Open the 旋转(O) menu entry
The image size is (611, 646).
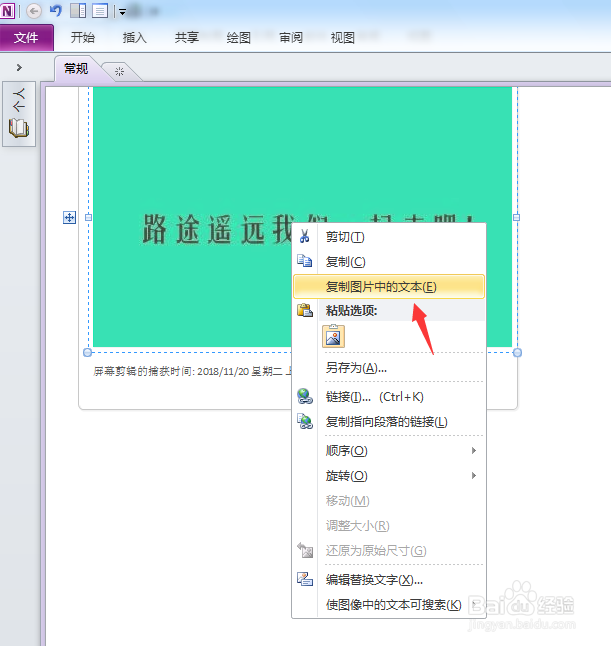(x=389, y=476)
